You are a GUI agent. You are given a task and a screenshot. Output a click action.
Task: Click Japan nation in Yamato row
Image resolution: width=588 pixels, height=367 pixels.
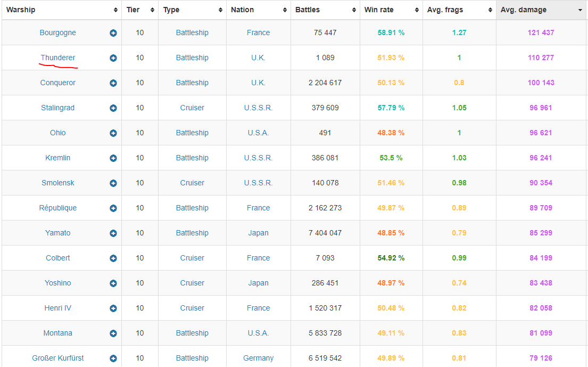coord(259,233)
